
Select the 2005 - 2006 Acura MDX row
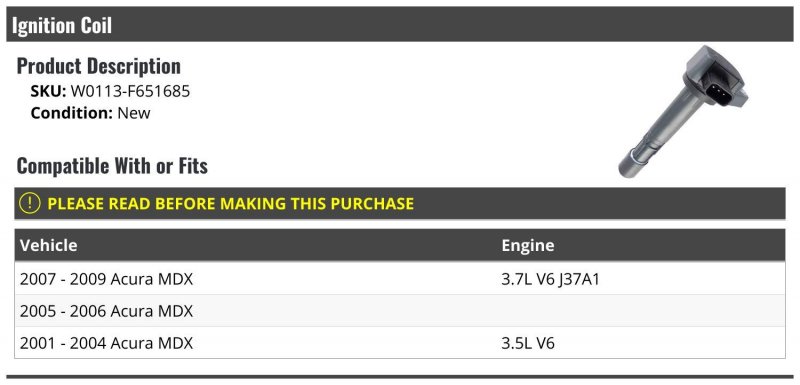[399, 311]
